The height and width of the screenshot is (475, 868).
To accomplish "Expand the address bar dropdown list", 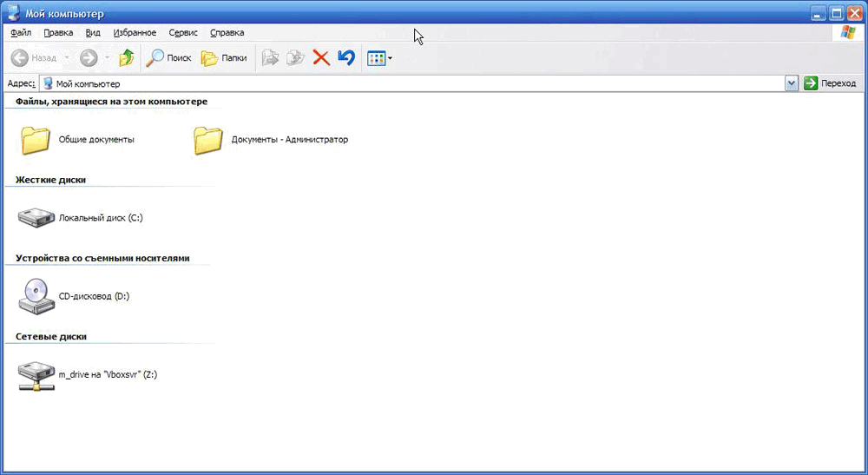I will click(791, 83).
